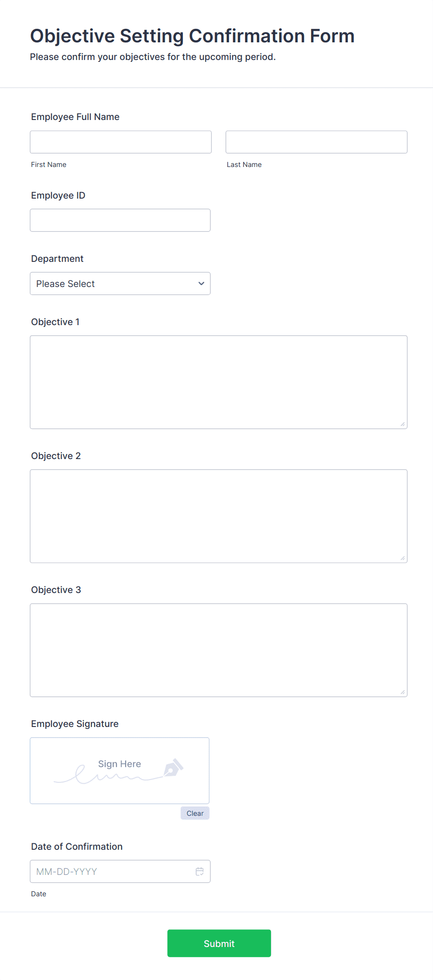Viewport: 433px width, 980px height.
Task: Clear the employee signature
Action: pos(195,813)
